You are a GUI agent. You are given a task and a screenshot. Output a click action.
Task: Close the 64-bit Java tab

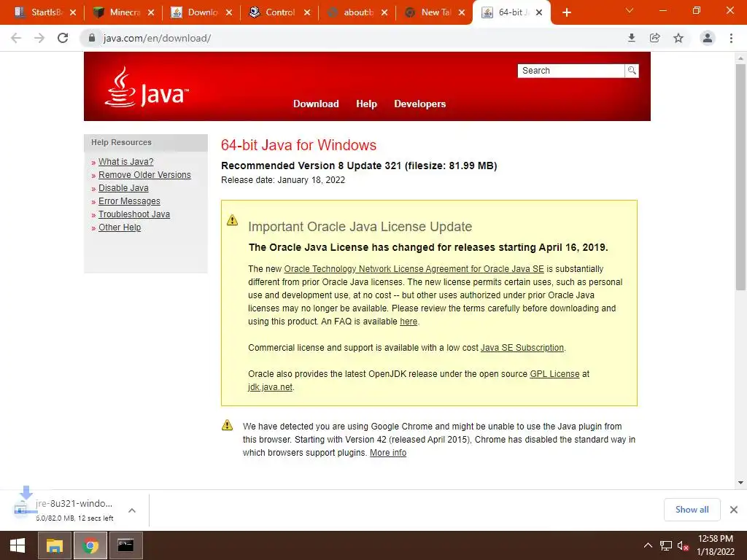539,12
